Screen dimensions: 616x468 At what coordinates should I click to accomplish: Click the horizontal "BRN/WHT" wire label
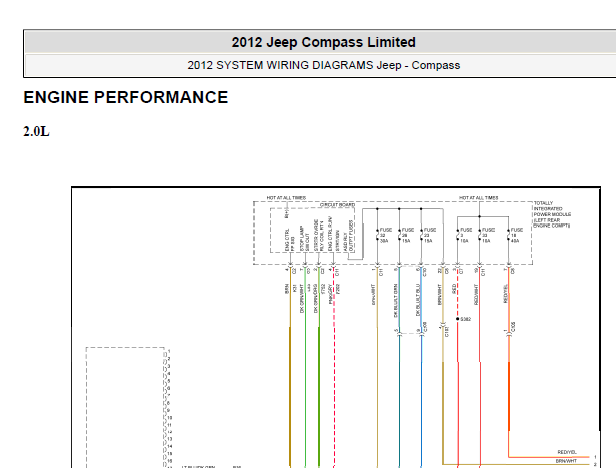(566, 461)
